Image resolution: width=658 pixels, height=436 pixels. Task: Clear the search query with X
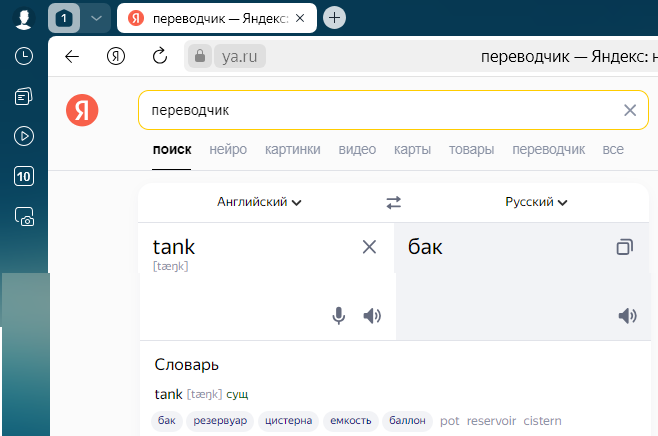[630, 110]
